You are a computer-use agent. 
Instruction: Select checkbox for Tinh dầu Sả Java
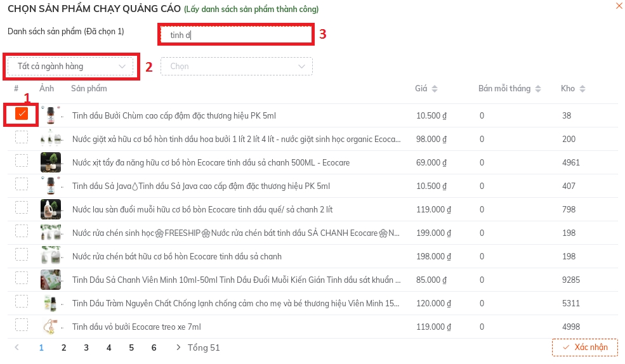pos(22,184)
